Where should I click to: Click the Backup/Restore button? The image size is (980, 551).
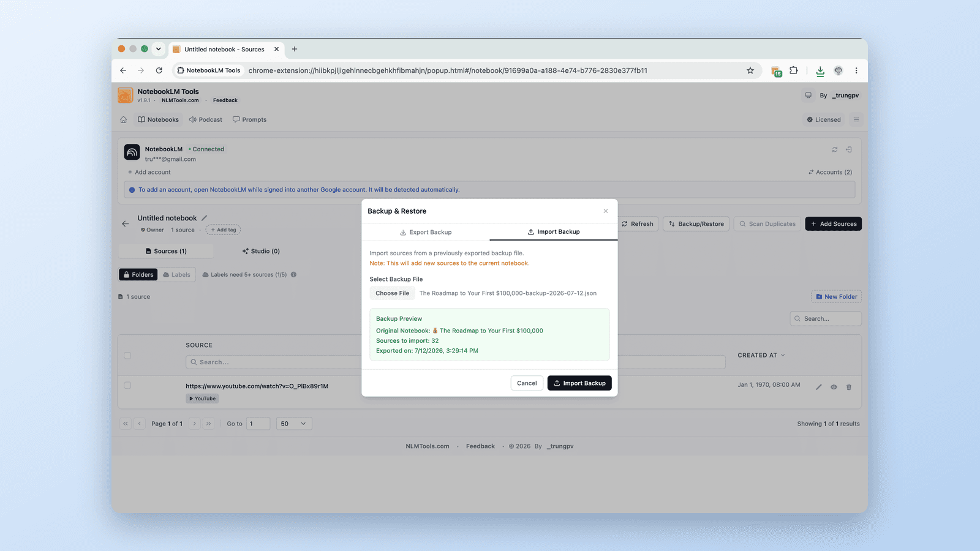(696, 224)
